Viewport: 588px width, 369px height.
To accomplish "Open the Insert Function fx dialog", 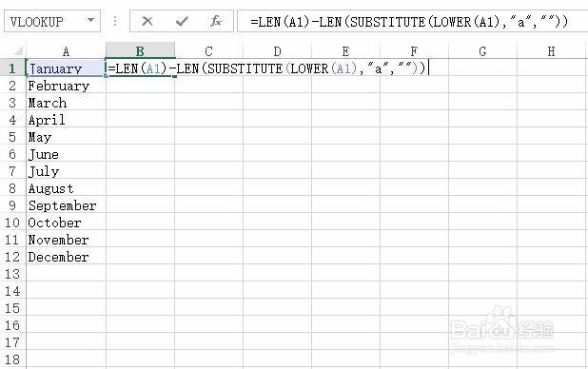I will tap(216, 21).
